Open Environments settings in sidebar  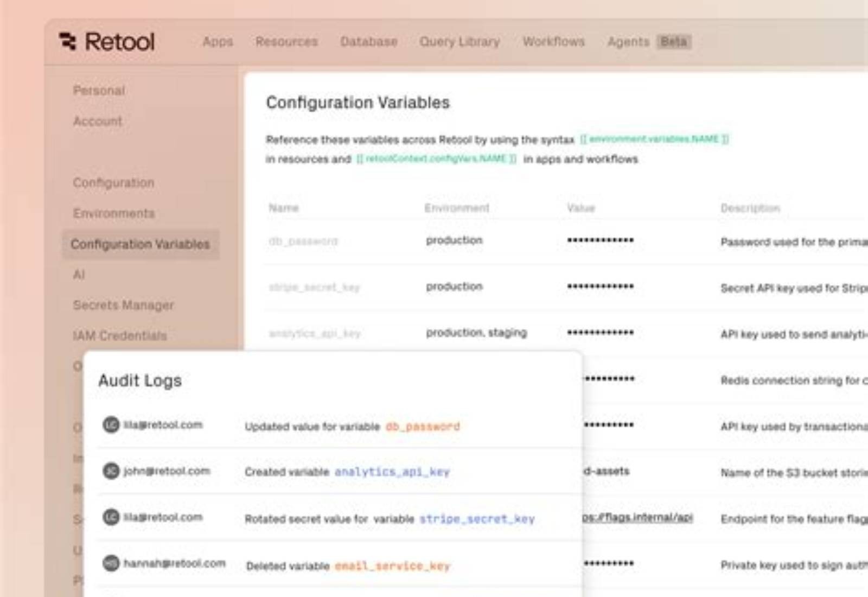(x=114, y=213)
